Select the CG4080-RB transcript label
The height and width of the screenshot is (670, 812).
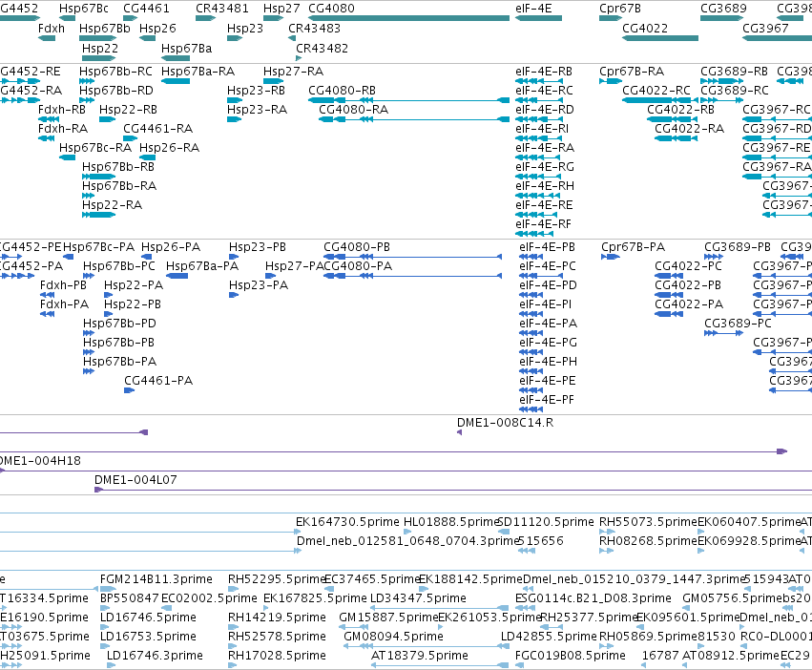coord(342,91)
